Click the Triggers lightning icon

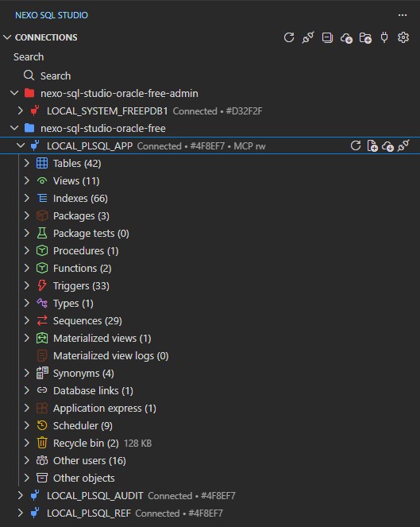(42, 285)
